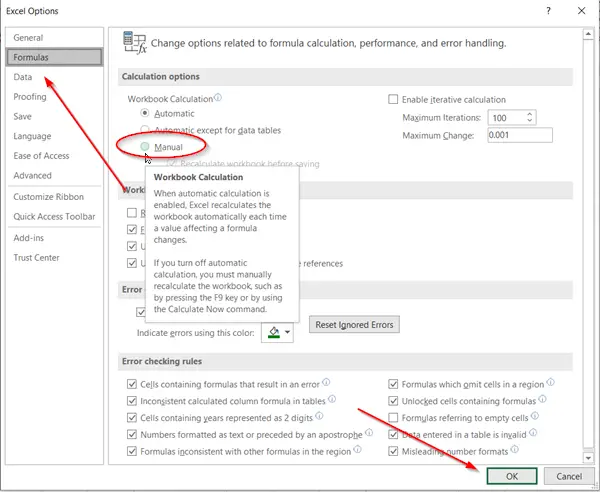Image resolution: width=600 pixels, height=492 pixels.
Task: Toggle Formulas inconsistent with other formulas checkbox
Action: coord(132,451)
